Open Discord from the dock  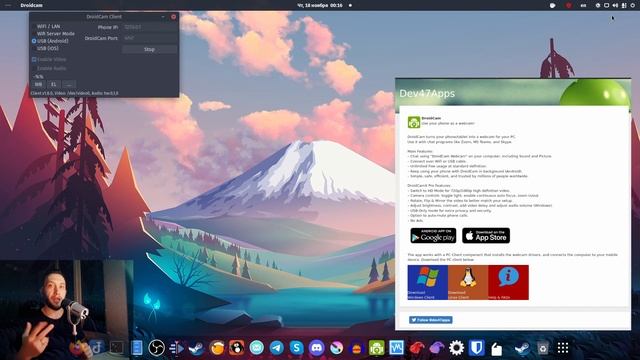point(317,348)
